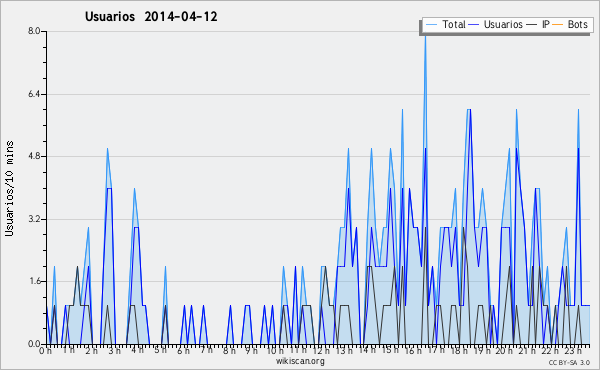Click the chart title 'Usuarios 2014-04-12'

151,17
